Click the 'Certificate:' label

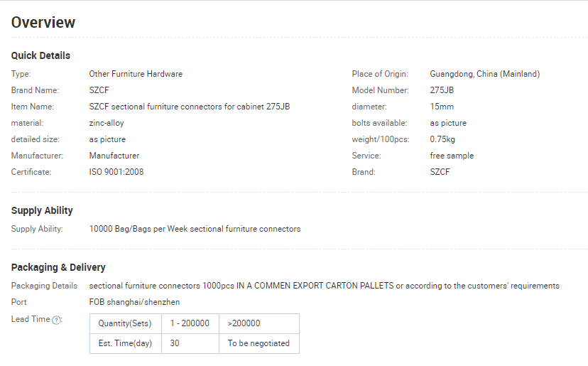click(x=31, y=172)
